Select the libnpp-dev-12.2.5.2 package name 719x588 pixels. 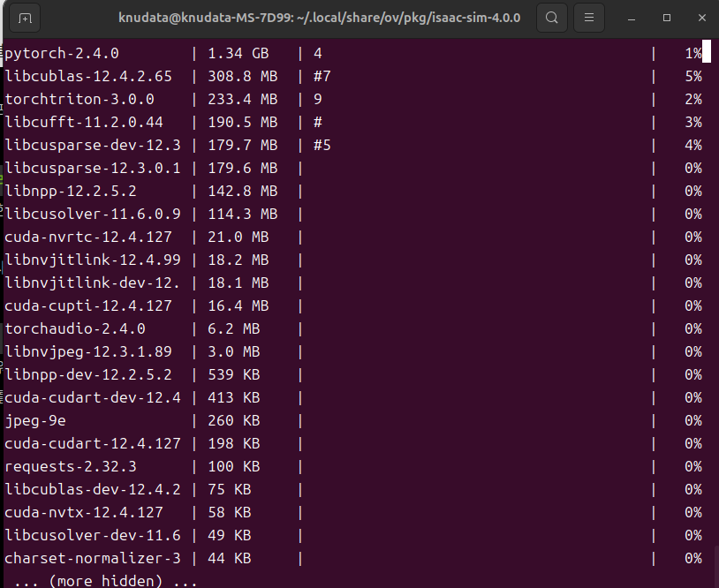(88, 374)
